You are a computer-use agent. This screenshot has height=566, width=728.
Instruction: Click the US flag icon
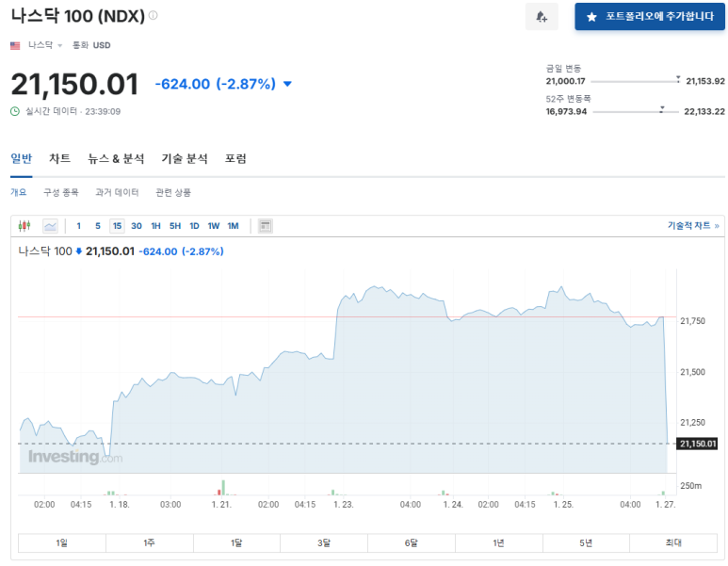point(15,45)
